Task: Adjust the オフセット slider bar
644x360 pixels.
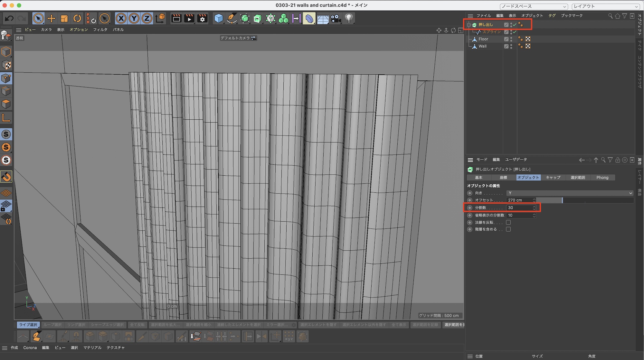Action: (x=585, y=200)
